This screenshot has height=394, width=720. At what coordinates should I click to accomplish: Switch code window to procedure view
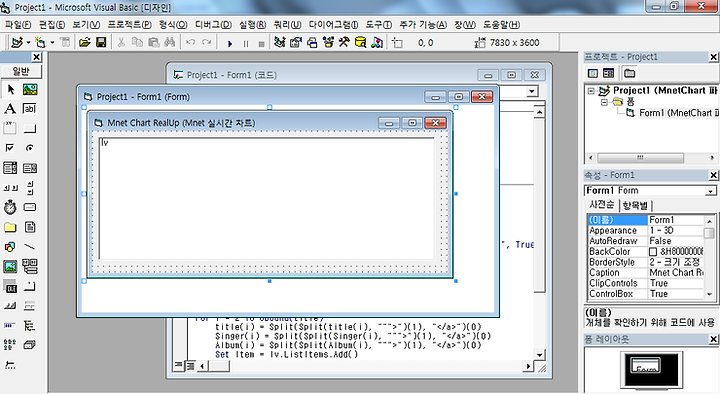click(178, 366)
